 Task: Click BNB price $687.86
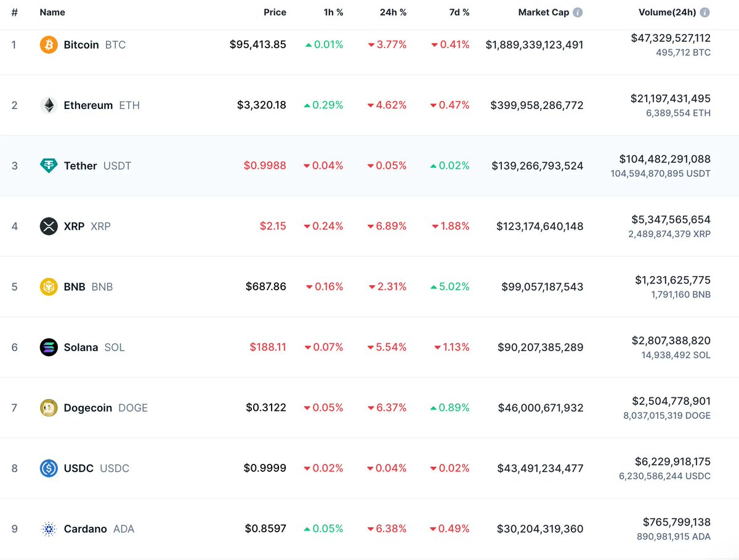coord(266,286)
